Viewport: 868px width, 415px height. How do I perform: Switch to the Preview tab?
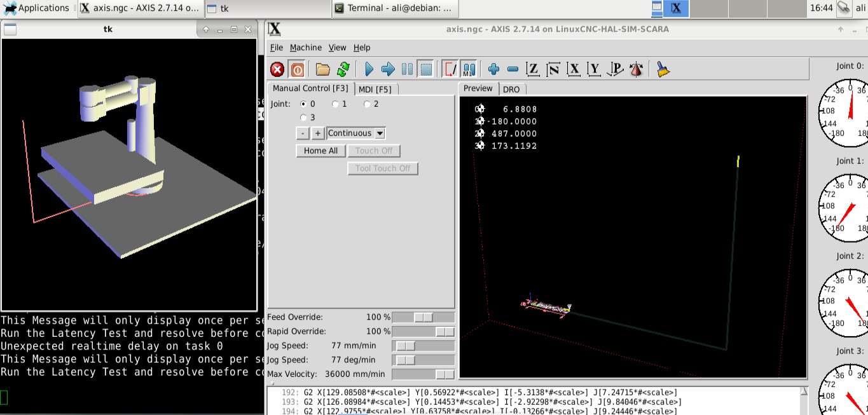point(478,88)
